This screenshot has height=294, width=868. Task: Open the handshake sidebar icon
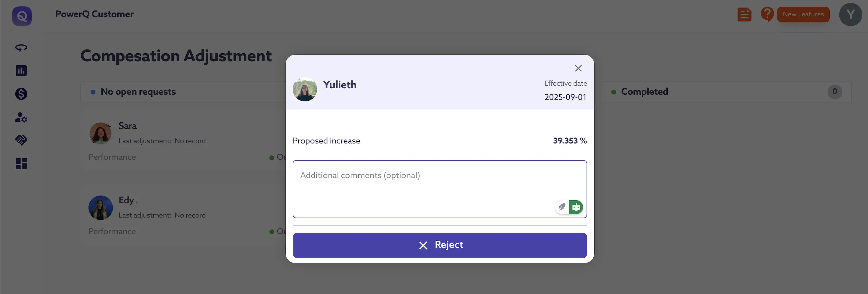(x=21, y=140)
